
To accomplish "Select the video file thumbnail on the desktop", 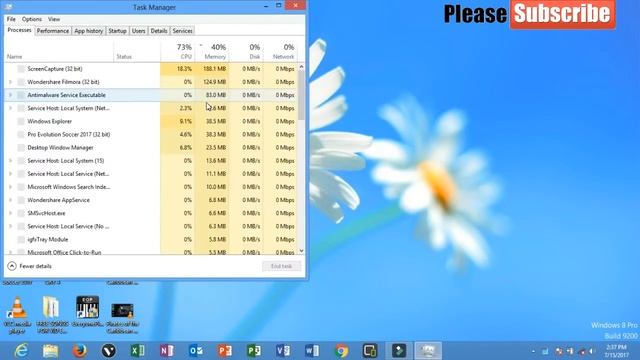I will coord(122,318).
